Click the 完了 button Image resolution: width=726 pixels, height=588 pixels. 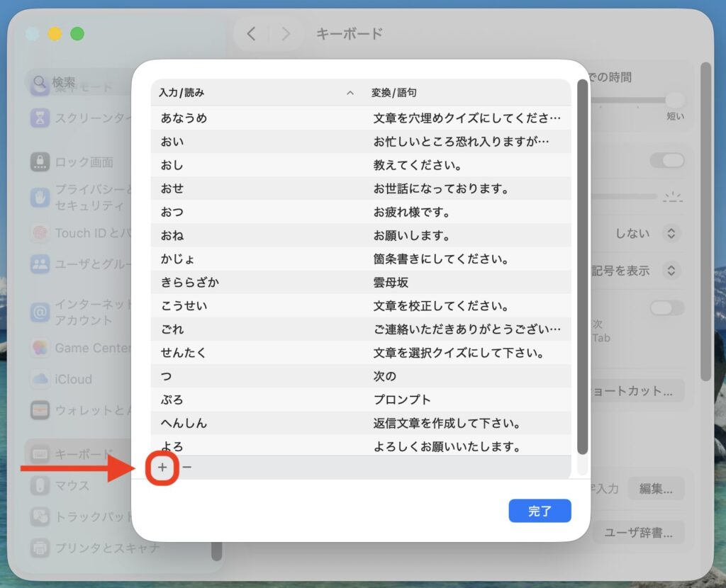pos(540,511)
